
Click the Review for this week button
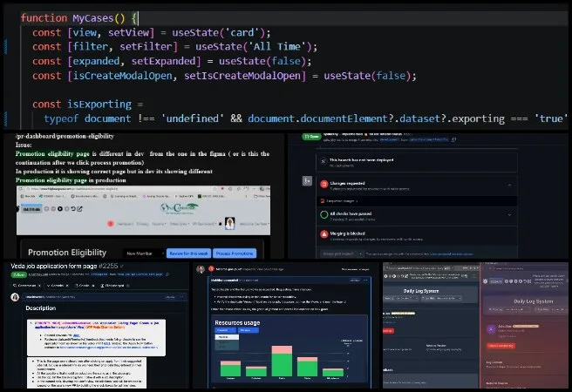pyautogui.click(x=188, y=253)
